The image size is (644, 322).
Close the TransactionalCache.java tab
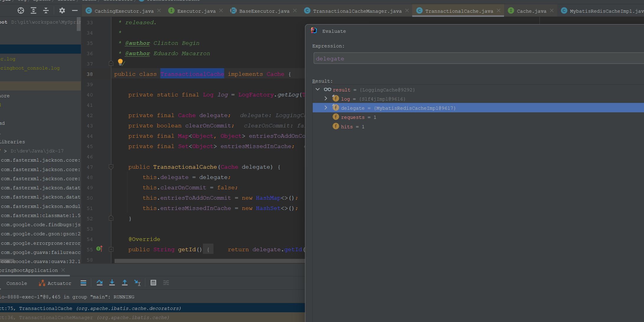[499, 11]
